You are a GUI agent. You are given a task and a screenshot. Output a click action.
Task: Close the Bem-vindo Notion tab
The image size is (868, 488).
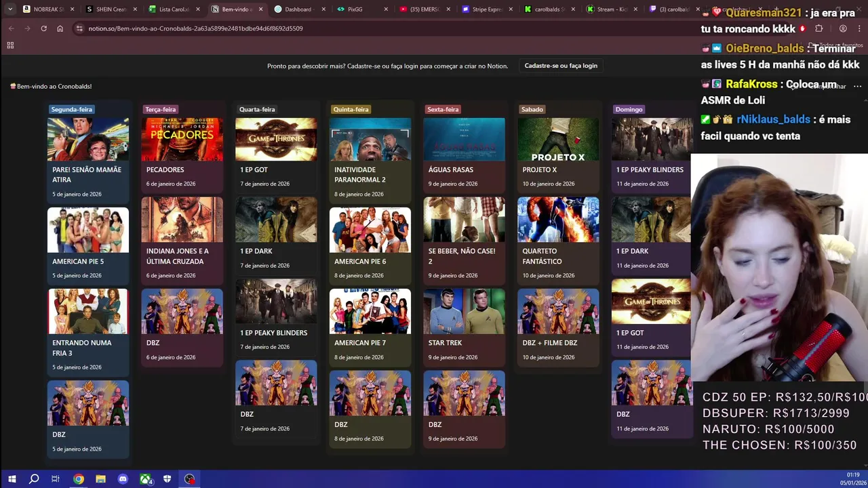click(261, 9)
